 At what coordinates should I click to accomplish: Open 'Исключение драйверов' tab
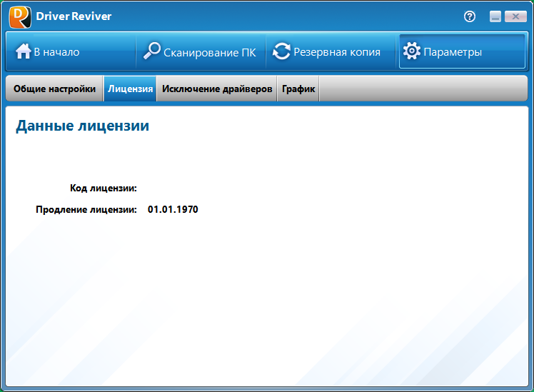[x=217, y=89]
